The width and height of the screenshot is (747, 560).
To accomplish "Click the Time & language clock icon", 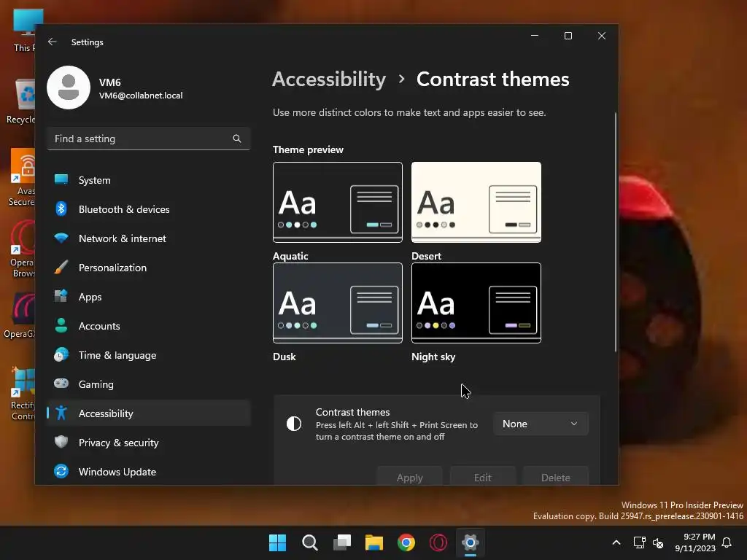I will click(61, 355).
